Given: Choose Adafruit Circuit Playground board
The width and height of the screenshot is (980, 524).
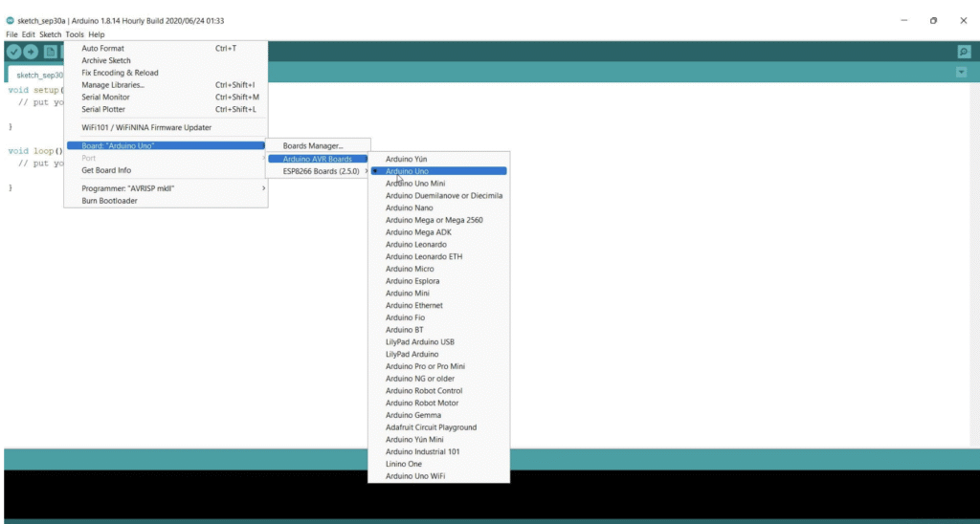Looking at the screenshot, I should tap(431, 427).
